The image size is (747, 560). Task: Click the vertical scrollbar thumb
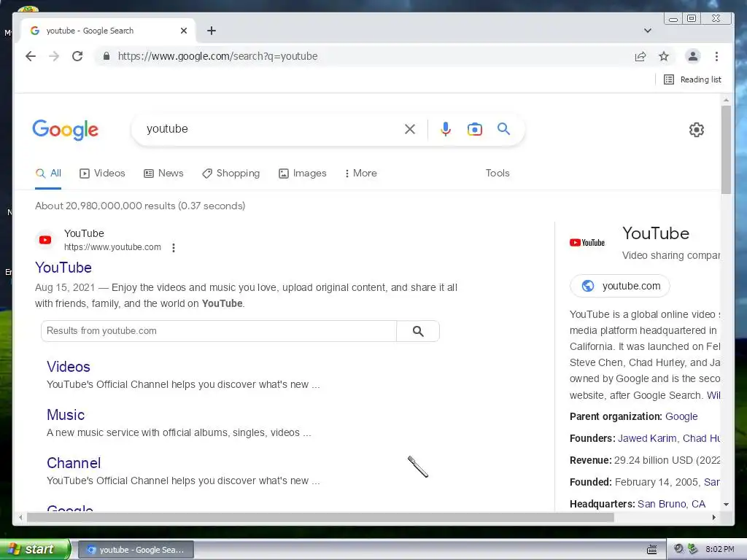coord(726,149)
